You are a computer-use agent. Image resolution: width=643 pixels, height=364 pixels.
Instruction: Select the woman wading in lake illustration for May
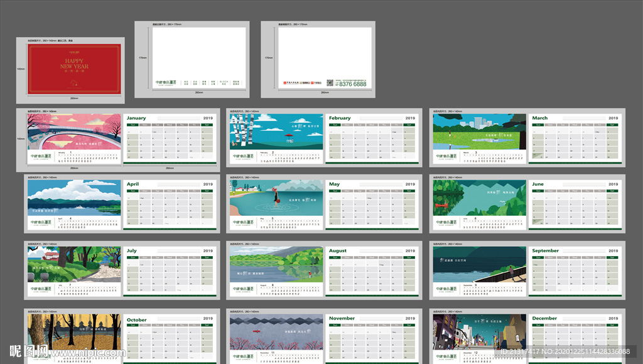point(276,198)
